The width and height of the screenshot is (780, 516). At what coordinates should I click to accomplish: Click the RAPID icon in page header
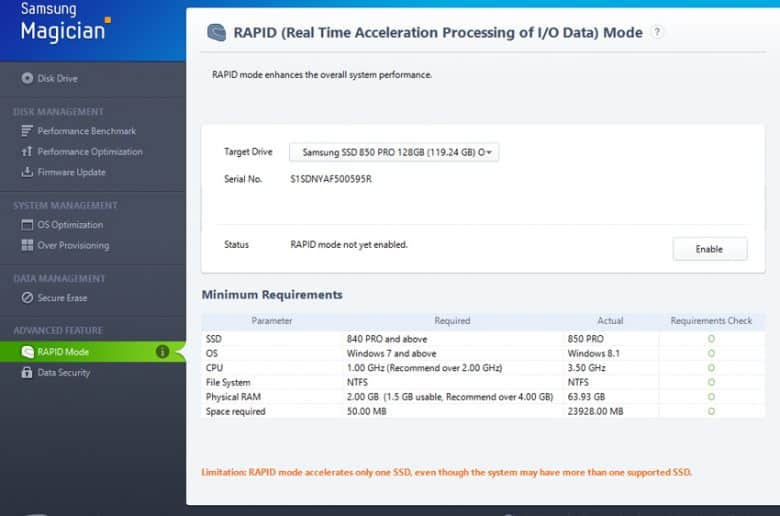point(216,33)
